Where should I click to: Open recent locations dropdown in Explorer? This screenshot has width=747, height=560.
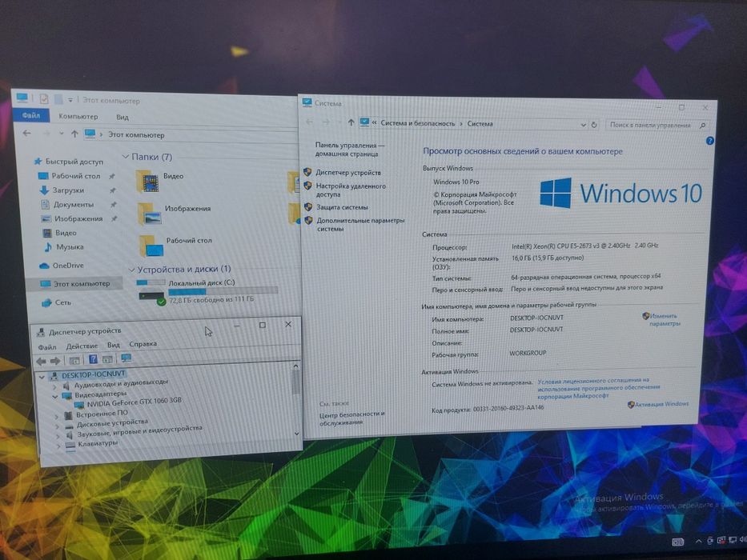(x=62, y=134)
